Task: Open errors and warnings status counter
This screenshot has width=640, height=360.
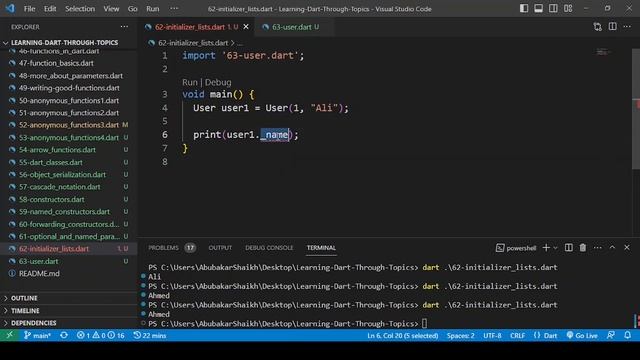Action: (x=100, y=336)
